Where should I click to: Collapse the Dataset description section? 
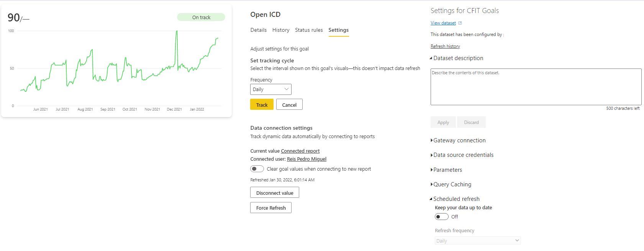[x=457, y=58]
